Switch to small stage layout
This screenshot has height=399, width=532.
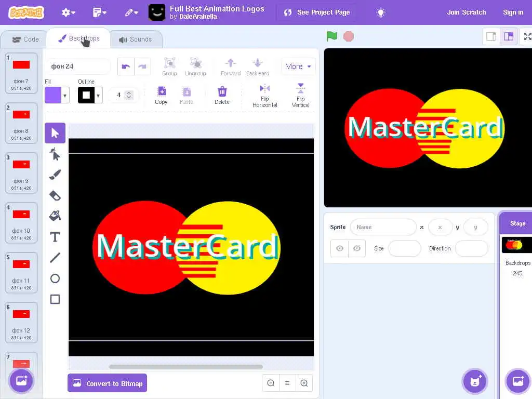coord(491,36)
